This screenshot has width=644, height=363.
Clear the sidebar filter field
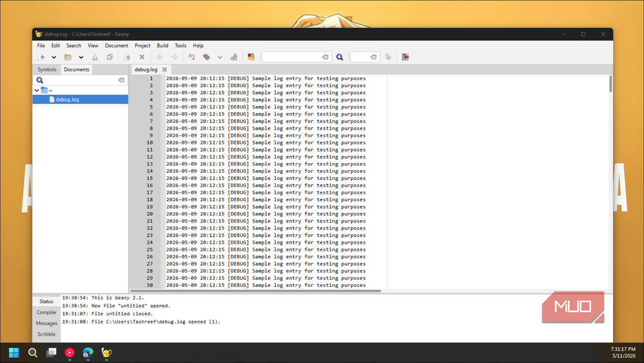click(121, 80)
